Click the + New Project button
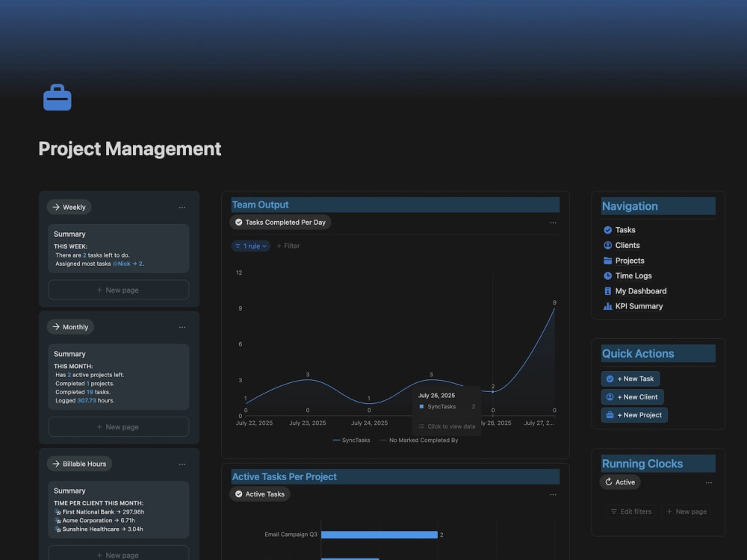The image size is (747, 560). click(634, 414)
